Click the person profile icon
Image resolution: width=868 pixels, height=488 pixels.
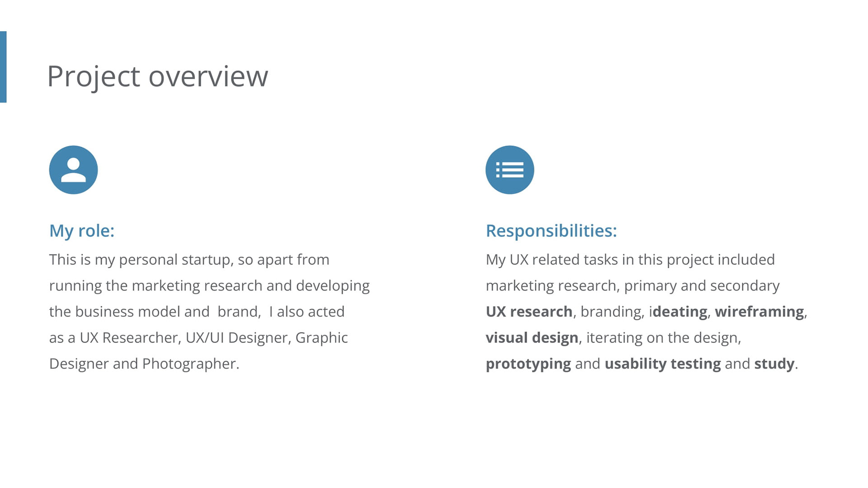[73, 170]
